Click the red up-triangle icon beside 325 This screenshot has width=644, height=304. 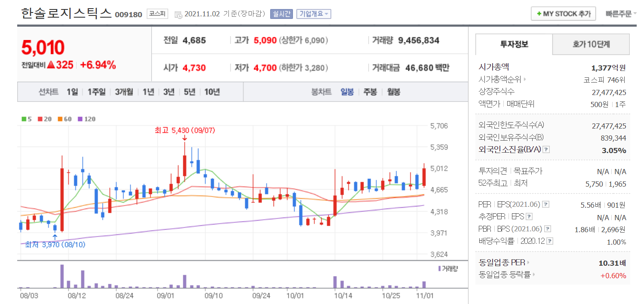tap(50, 65)
